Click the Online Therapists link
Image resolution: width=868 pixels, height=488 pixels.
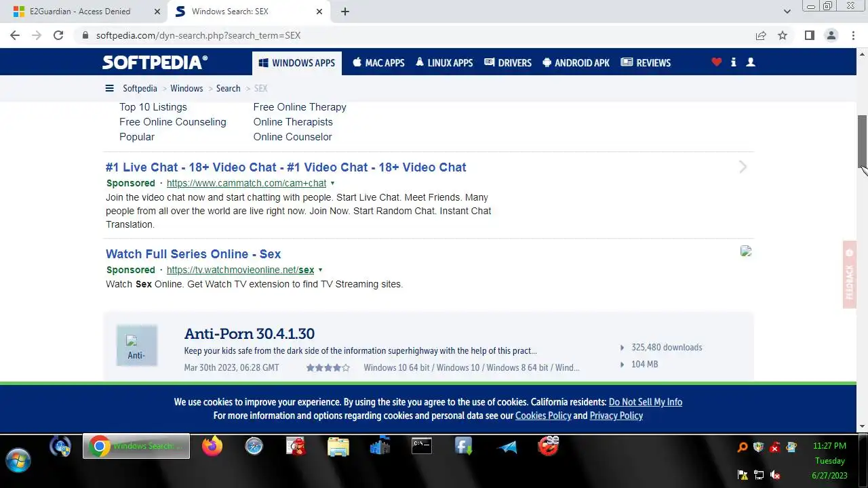[x=293, y=122]
